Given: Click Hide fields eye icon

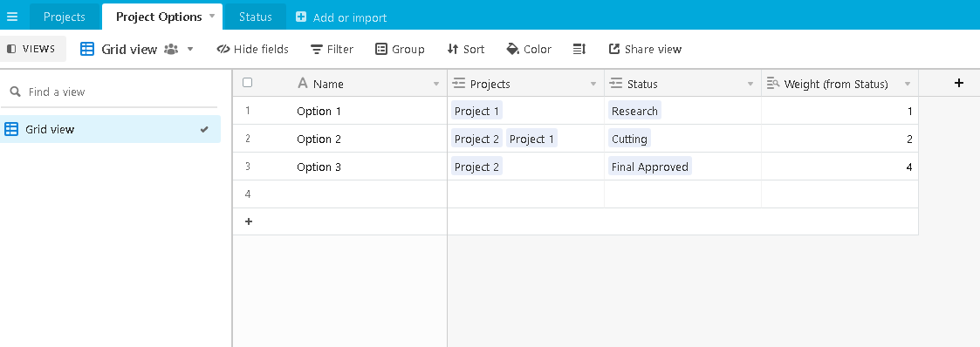Looking at the screenshot, I should click(x=223, y=49).
